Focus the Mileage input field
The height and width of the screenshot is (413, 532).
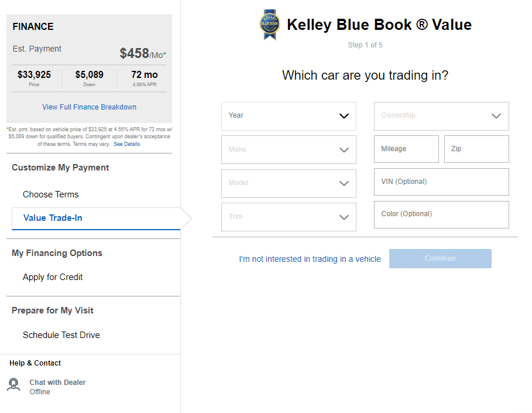click(x=407, y=149)
